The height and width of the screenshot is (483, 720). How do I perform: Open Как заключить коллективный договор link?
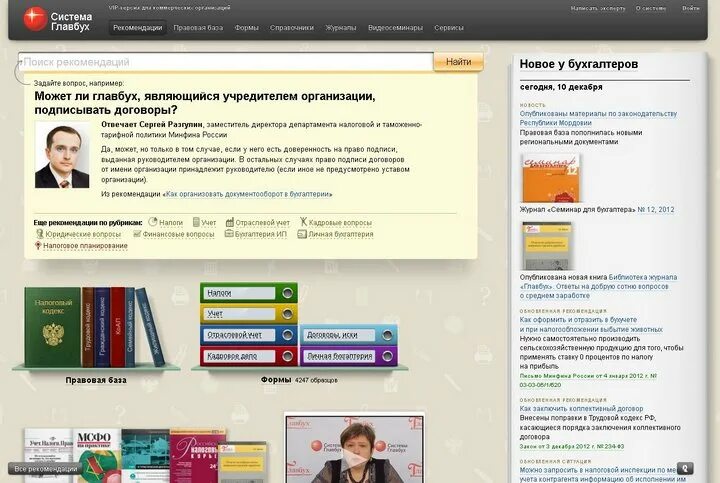(x=581, y=409)
